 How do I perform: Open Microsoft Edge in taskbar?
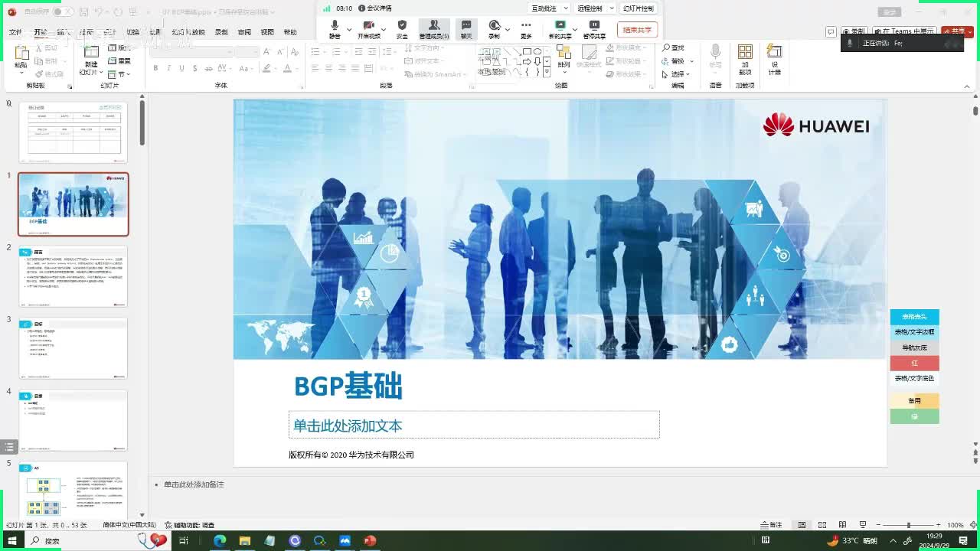220,540
